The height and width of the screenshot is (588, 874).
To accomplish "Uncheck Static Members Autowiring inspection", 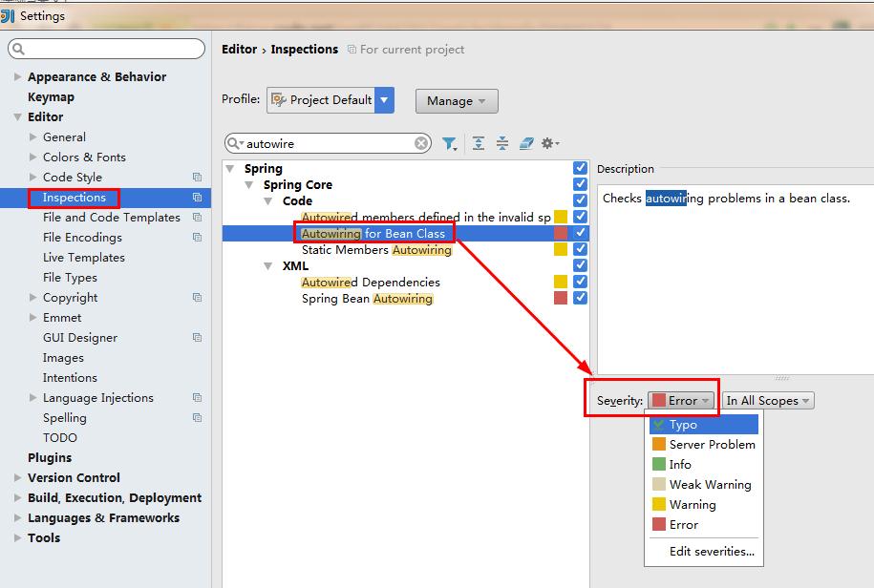I will (580, 249).
